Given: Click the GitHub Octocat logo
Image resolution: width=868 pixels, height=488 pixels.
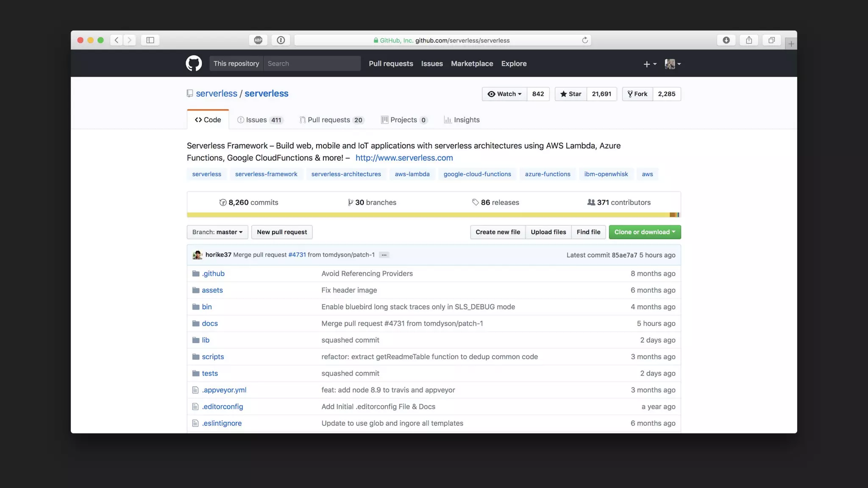Looking at the screenshot, I should click(x=194, y=64).
